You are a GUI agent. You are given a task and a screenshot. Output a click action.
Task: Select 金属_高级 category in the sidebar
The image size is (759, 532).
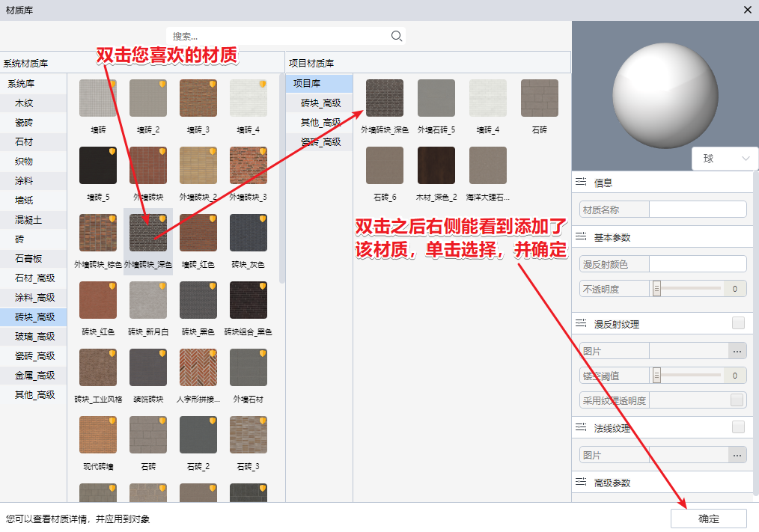[35, 376]
